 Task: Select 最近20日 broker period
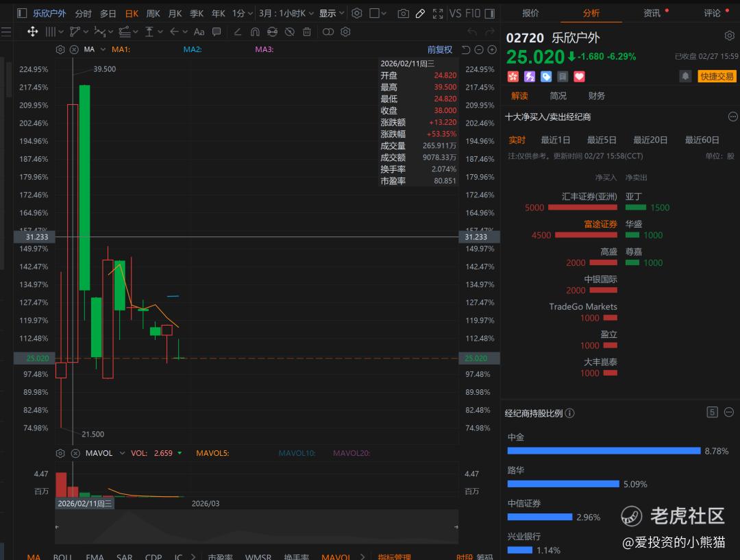650,141
